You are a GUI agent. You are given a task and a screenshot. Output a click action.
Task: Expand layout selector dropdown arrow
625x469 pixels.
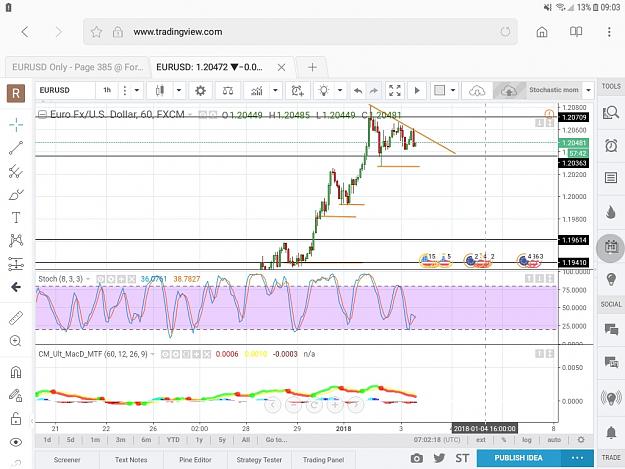pyautogui.click(x=453, y=90)
